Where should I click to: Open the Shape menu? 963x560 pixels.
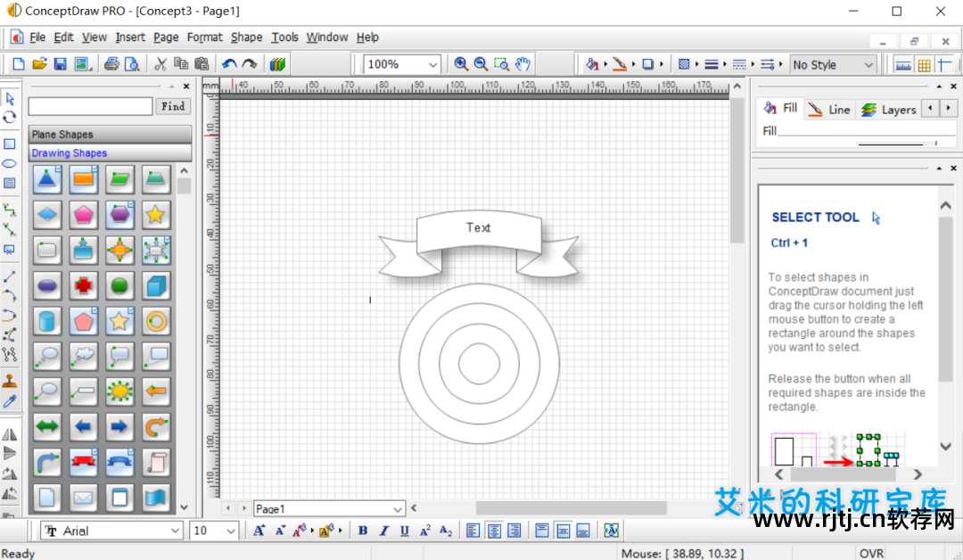(x=246, y=37)
